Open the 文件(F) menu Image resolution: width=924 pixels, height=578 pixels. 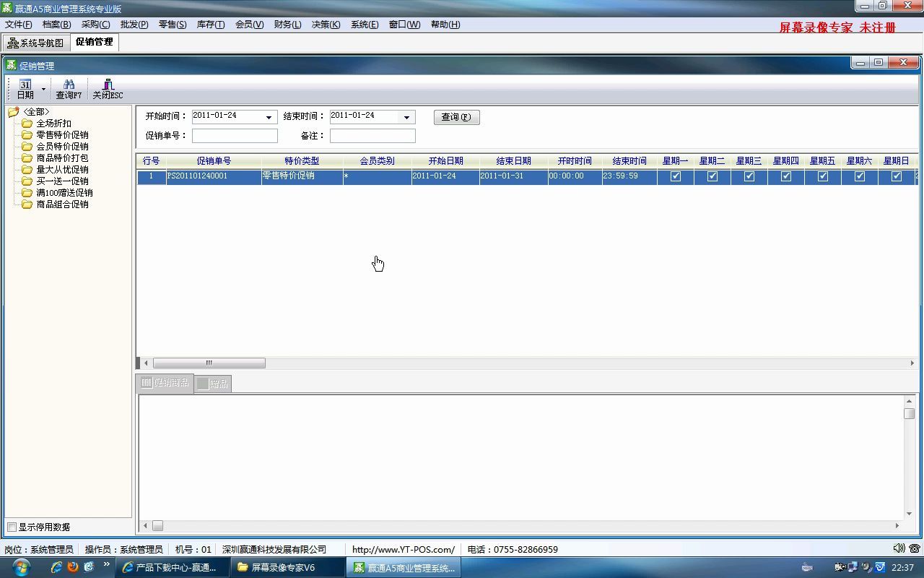coord(18,25)
